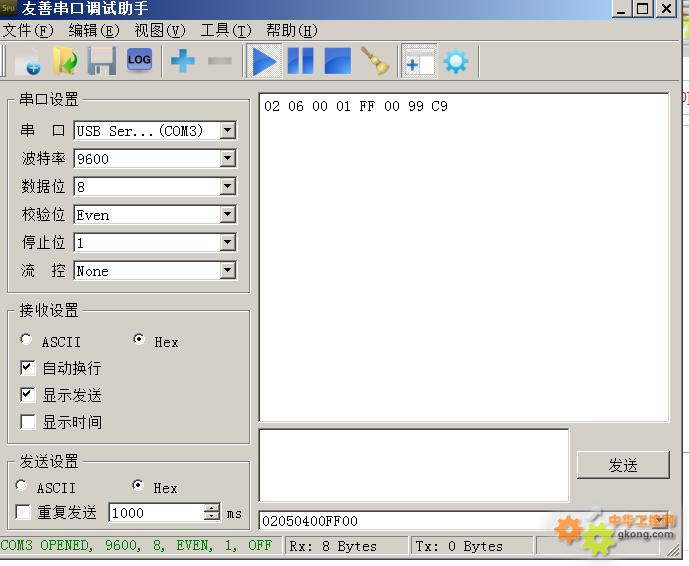This screenshot has width=689, height=566.
Task: Expand the 校验位 Even dropdown
Action: click(228, 214)
